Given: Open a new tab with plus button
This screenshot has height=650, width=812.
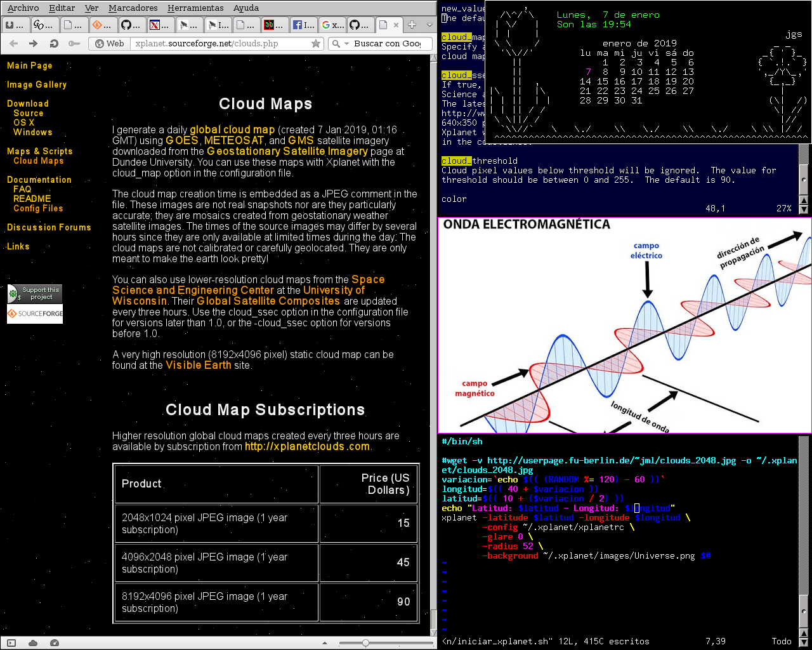Looking at the screenshot, I should pos(412,25).
